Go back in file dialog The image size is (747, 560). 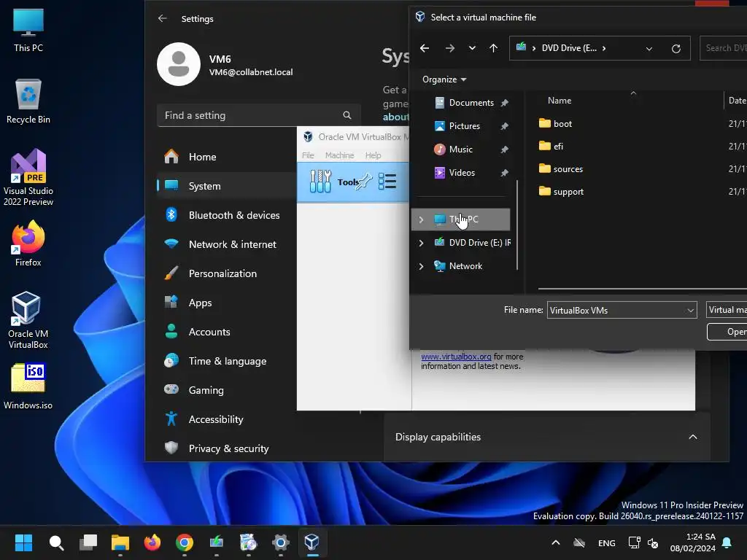(x=425, y=48)
